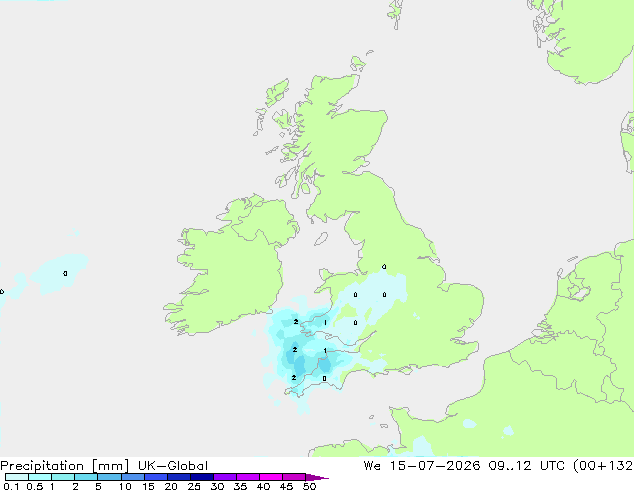634x490 pixels.
Task: Select the 2–5 mm legend swatch
Action: click(86, 477)
